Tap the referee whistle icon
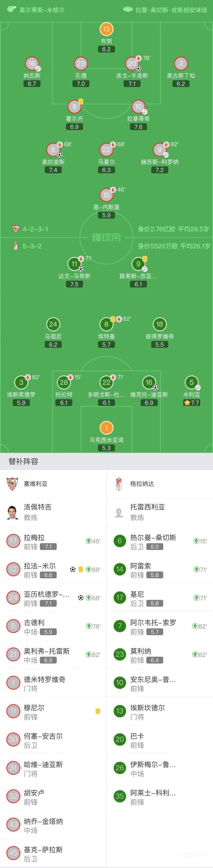213x868 pixels. pos(11,9)
